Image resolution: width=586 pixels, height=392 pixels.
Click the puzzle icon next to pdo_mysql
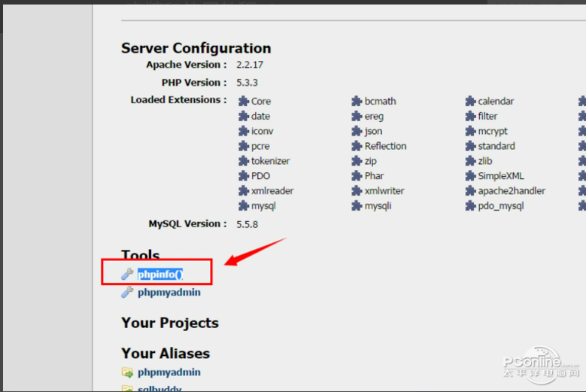click(470, 205)
